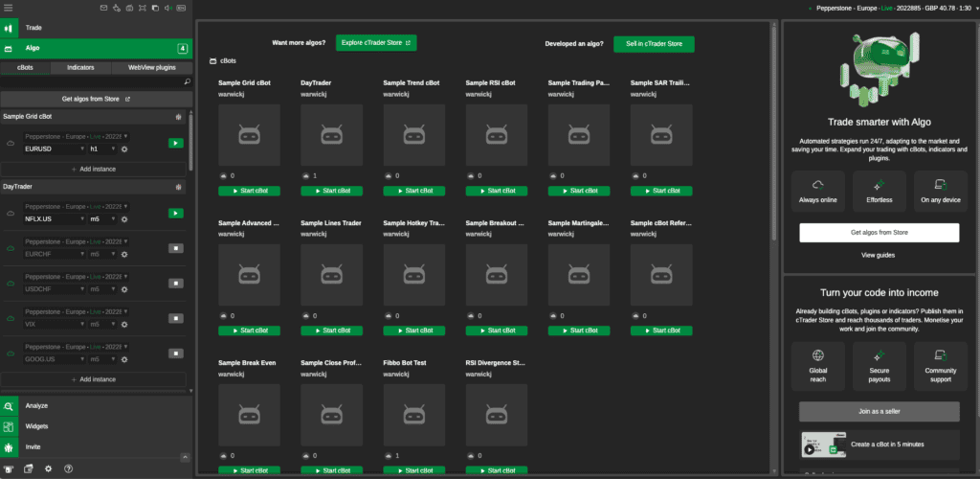Open the mail notifications icon
This screenshot has width=980, height=479.
pyautogui.click(x=104, y=8)
